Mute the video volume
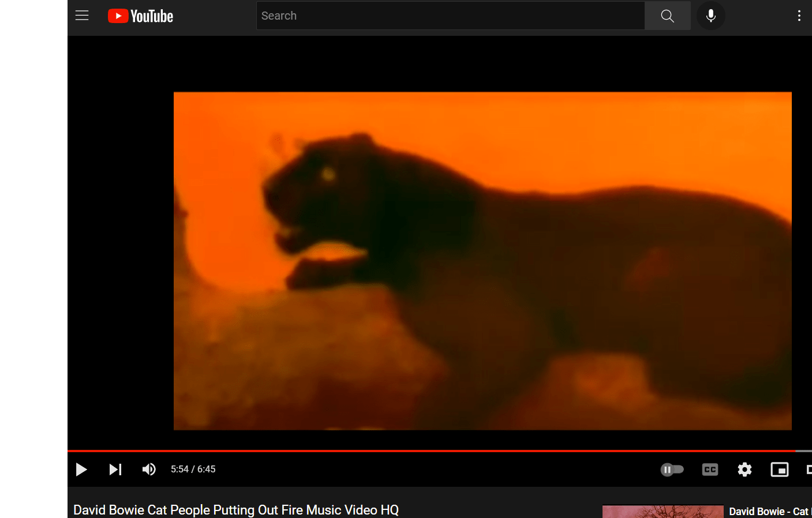 149,469
